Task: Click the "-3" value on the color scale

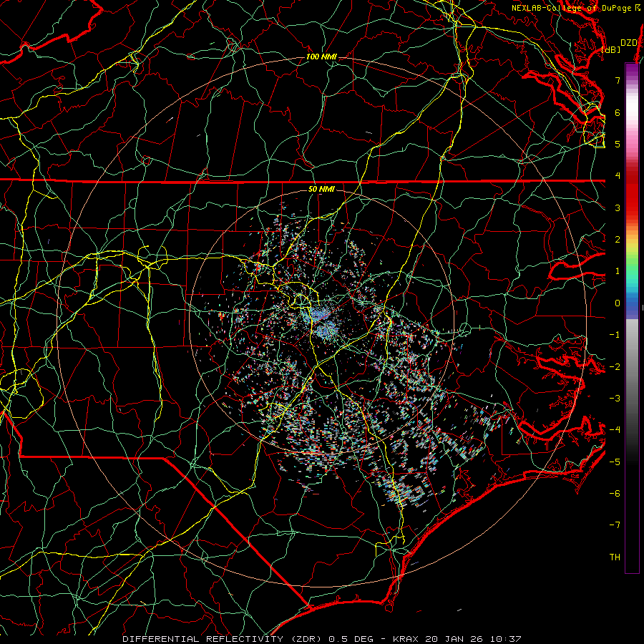Action: [615, 399]
